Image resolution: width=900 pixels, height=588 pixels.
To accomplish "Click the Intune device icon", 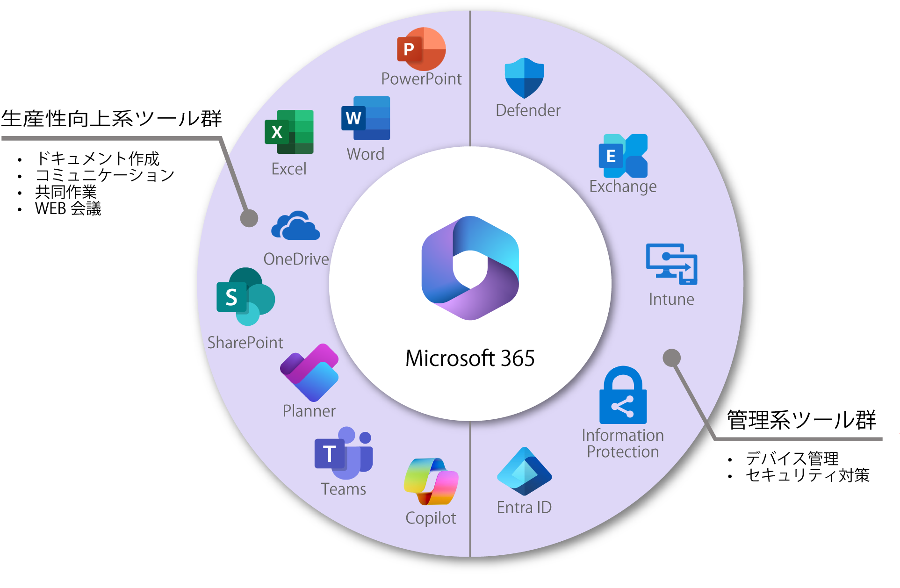I will [671, 264].
